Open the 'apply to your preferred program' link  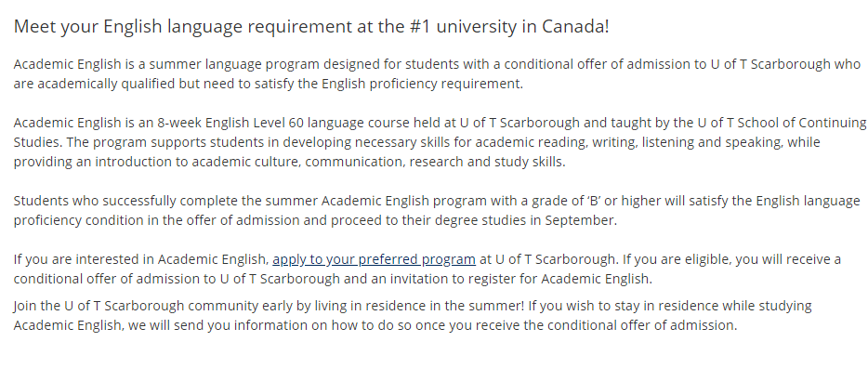point(375,259)
